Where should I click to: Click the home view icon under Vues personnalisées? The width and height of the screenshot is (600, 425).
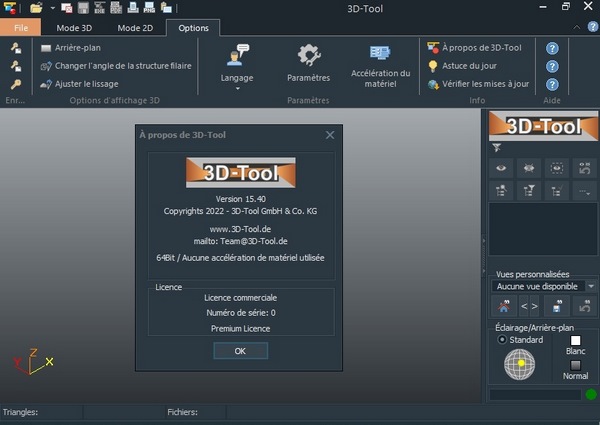click(x=504, y=307)
